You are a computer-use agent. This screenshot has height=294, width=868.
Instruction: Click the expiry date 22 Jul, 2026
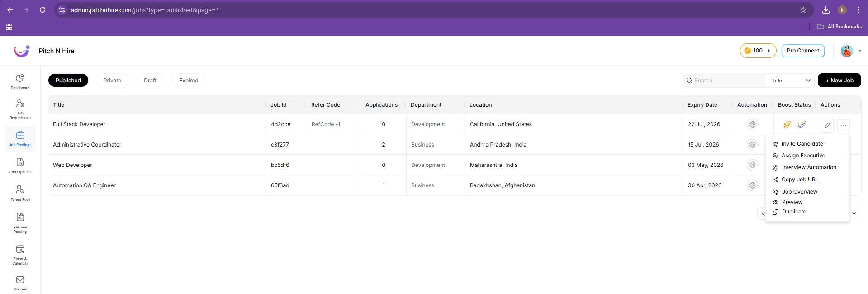(x=704, y=124)
